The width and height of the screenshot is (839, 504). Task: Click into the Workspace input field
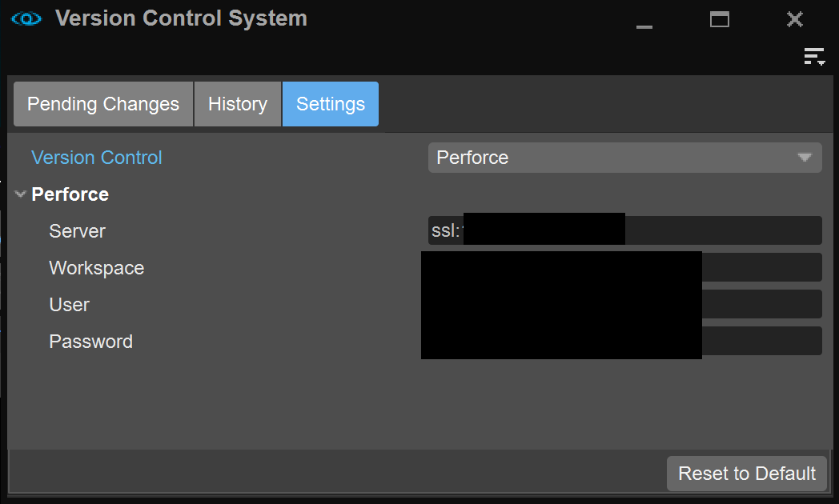(761, 267)
